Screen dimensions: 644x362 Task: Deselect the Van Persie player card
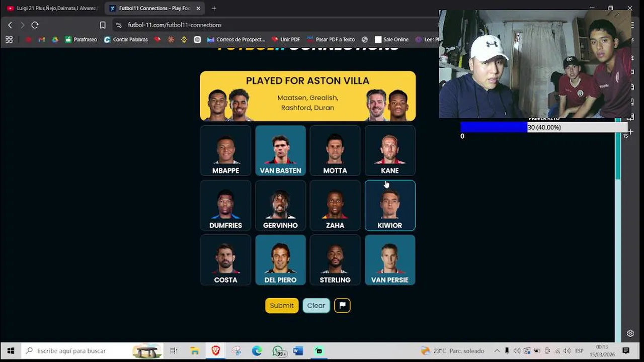click(390, 260)
